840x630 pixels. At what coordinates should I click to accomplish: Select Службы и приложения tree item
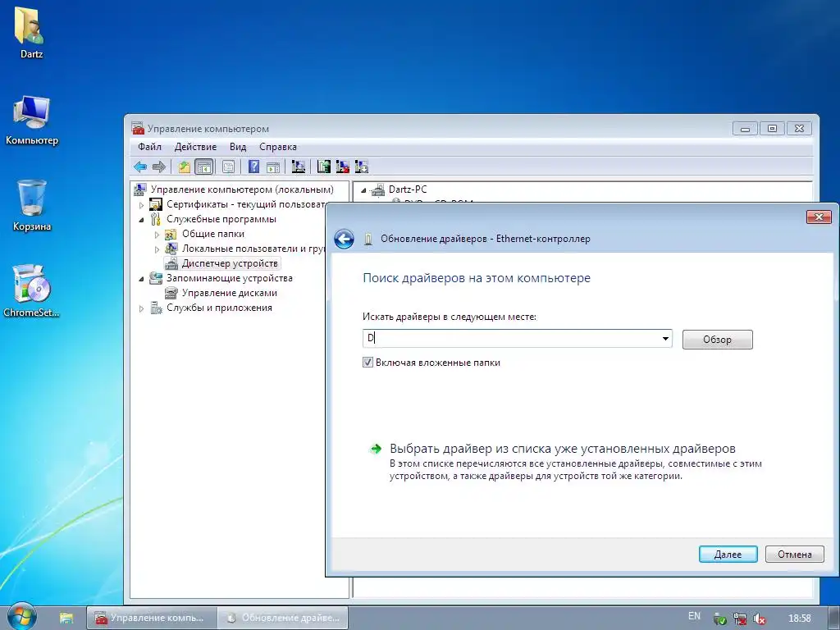point(219,308)
